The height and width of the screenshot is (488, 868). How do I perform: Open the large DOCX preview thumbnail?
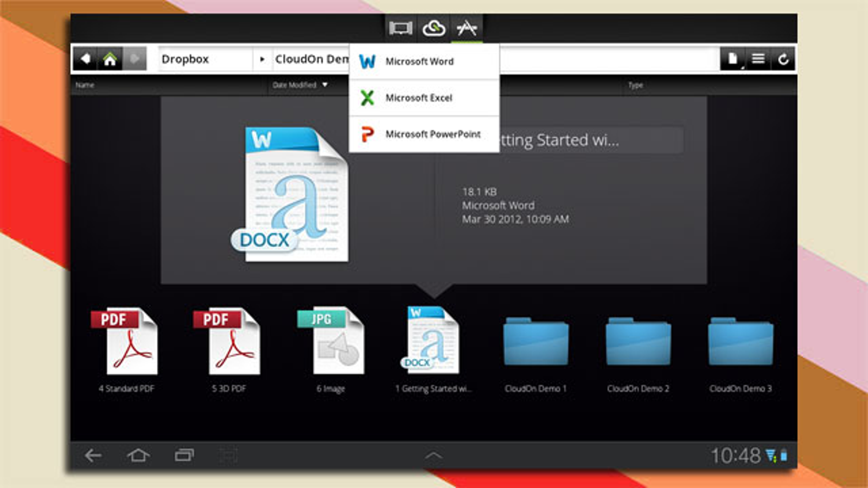(x=290, y=194)
